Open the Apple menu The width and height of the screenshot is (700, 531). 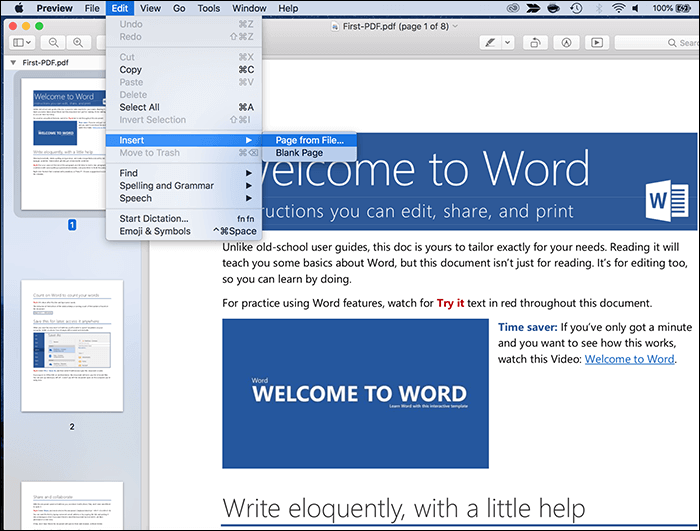click(x=18, y=8)
